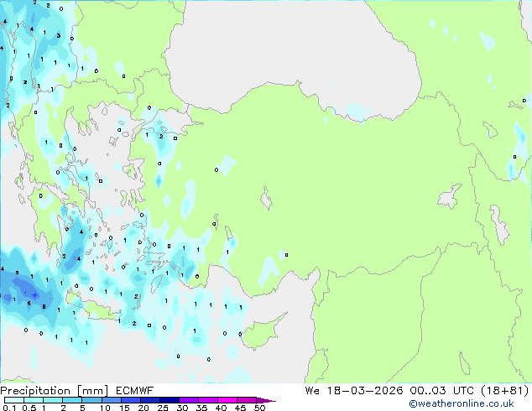Pick the 10–15 mm legend swatch
The height and width of the screenshot is (411, 532).
point(111,400)
